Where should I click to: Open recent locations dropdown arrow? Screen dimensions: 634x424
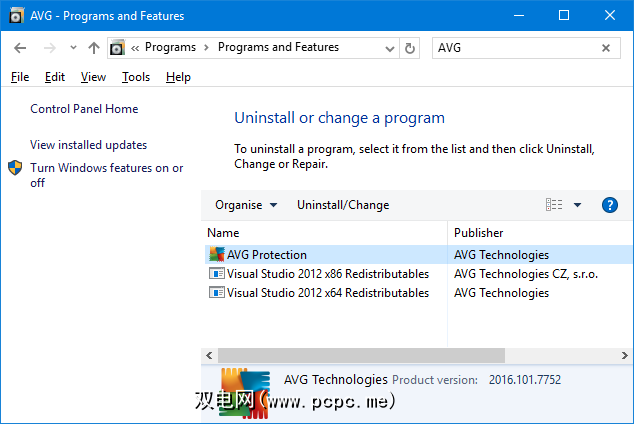[73, 48]
